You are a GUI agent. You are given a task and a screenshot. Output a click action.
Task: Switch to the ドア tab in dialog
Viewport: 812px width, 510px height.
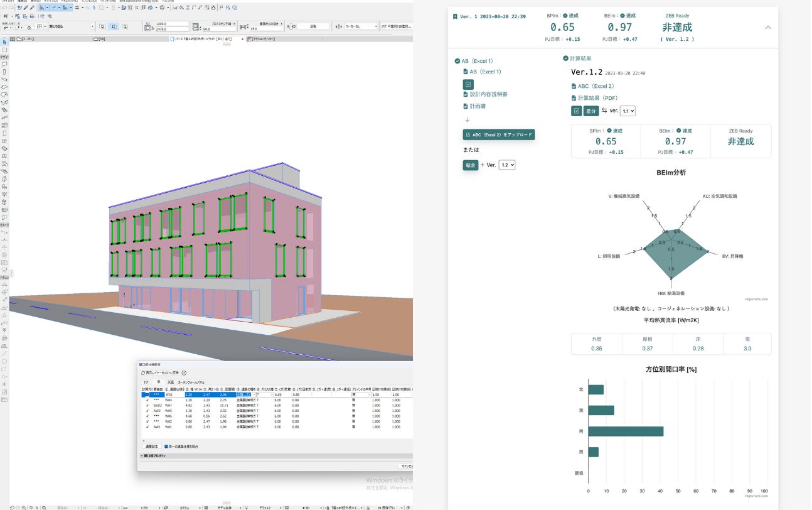[146, 382]
